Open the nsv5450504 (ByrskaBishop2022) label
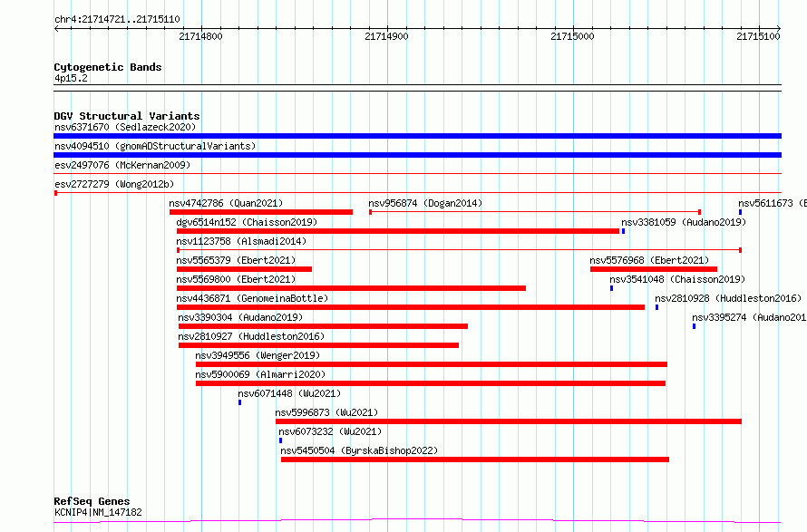Viewport: 807px width, 532px height. pos(359,450)
